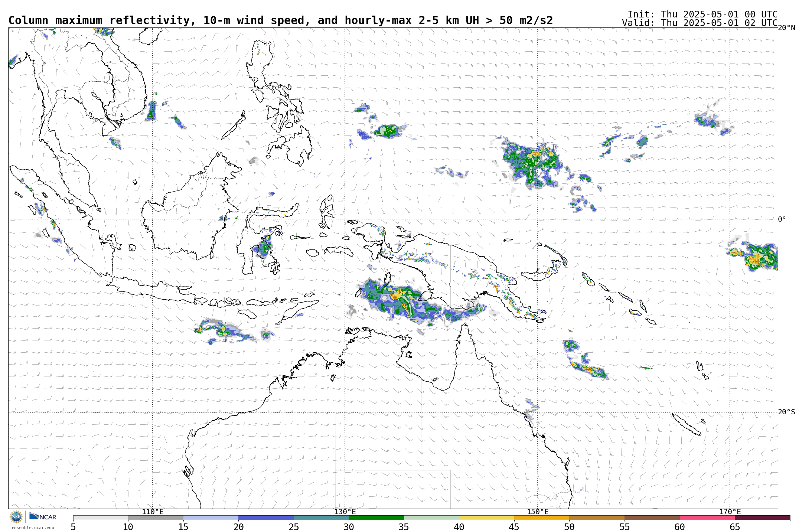Image resolution: width=802 pixels, height=532 pixels.
Task: Click the 150°E longitude label
Action: pos(538,512)
